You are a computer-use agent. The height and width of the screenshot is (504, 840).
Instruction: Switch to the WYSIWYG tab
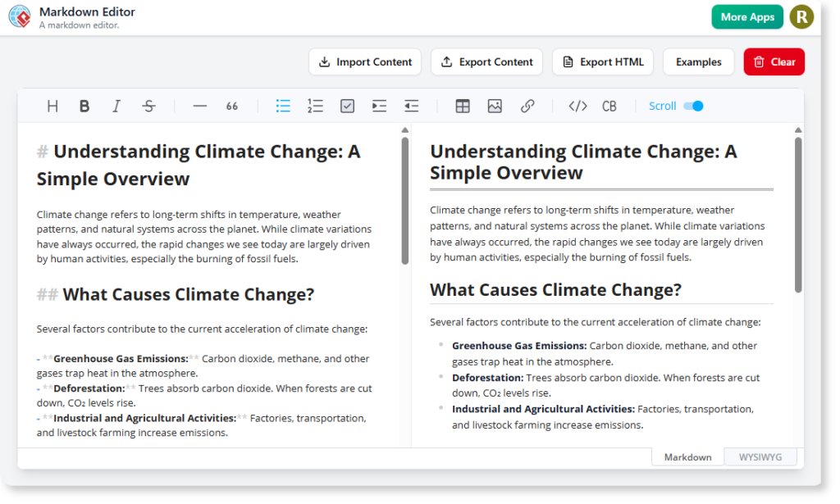[x=760, y=456]
